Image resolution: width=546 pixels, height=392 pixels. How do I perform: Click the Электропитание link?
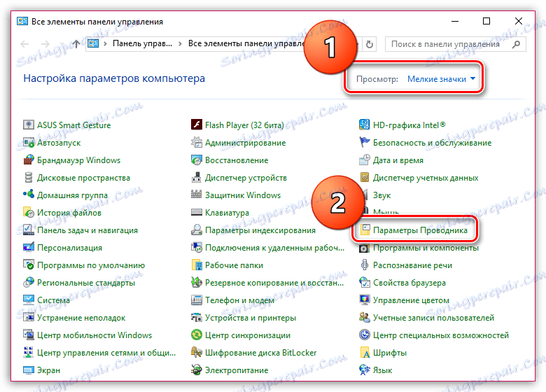click(x=237, y=370)
